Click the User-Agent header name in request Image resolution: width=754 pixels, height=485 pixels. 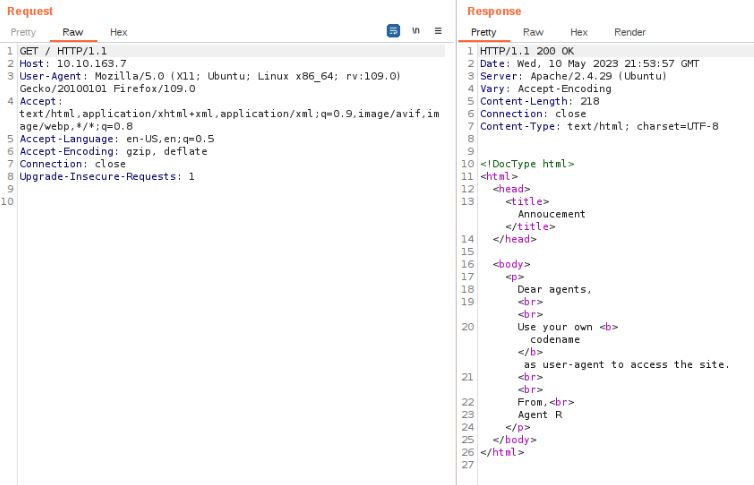point(50,76)
